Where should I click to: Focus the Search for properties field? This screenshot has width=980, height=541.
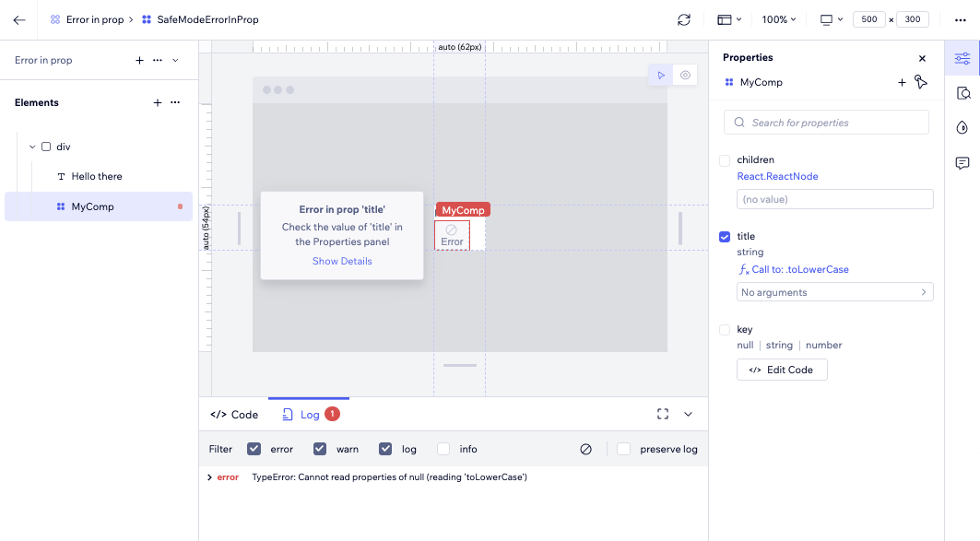point(826,123)
